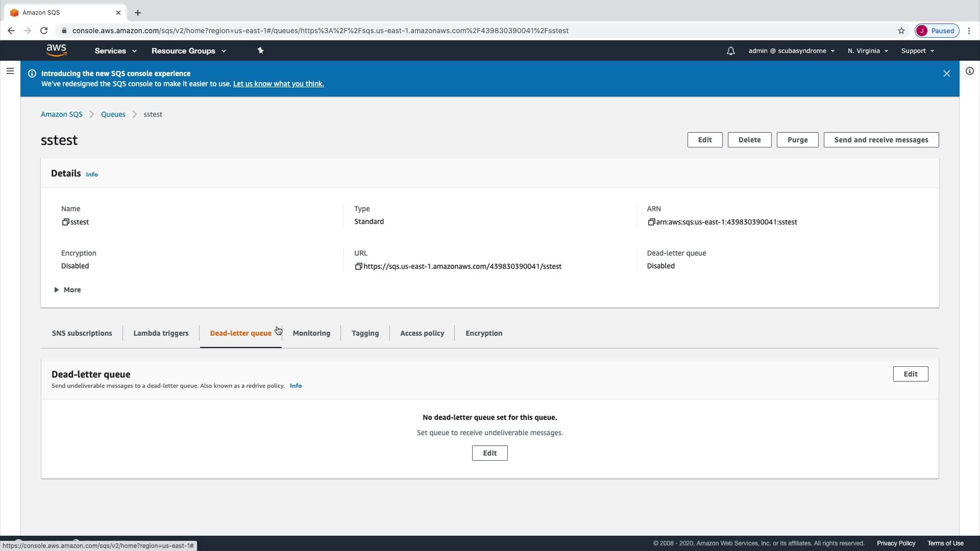Viewport: 980px width, 551px height.
Task: Open the Access policy tab
Action: click(x=422, y=333)
